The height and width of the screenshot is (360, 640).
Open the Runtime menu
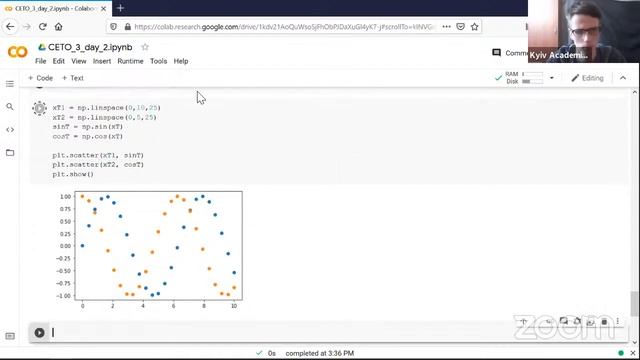point(130,61)
